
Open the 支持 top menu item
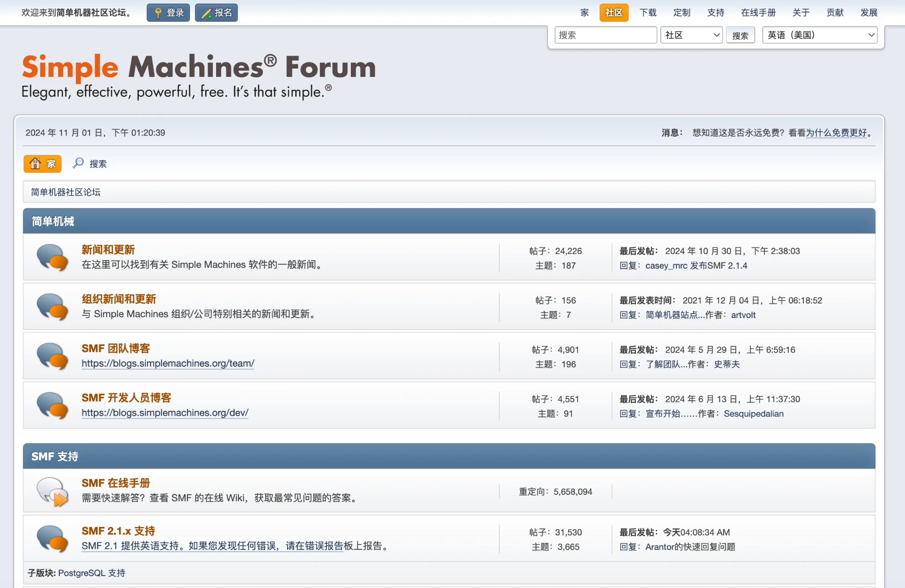coord(715,13)
